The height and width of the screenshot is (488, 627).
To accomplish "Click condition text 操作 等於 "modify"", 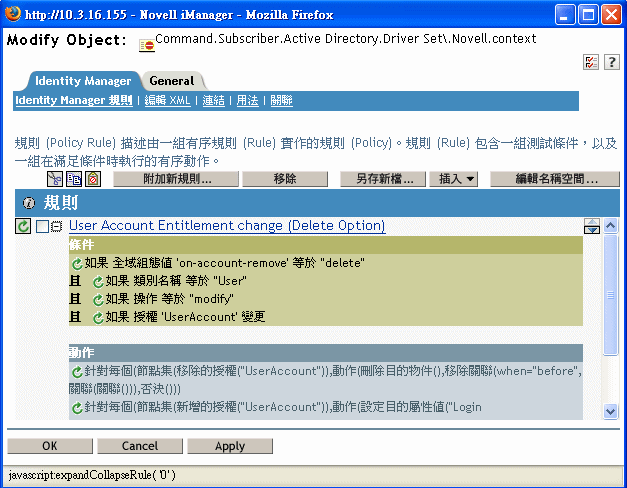I will tap(170, 299).
